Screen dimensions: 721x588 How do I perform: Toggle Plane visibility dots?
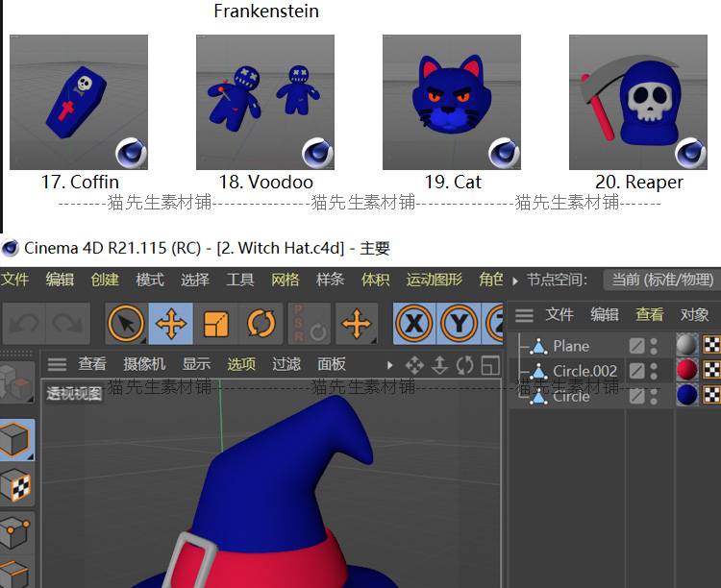click(x=654, y=346)
